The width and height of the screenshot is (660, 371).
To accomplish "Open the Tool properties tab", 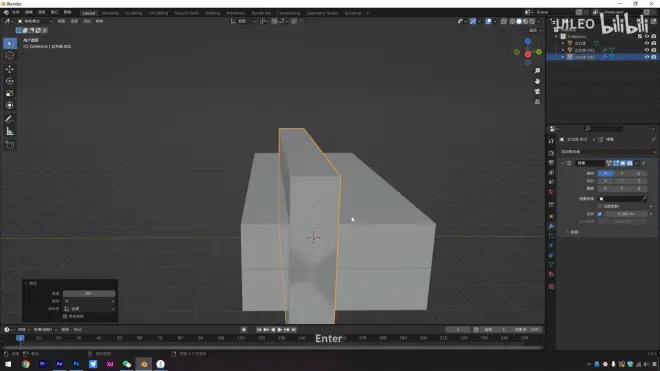I will pos(551,141).
